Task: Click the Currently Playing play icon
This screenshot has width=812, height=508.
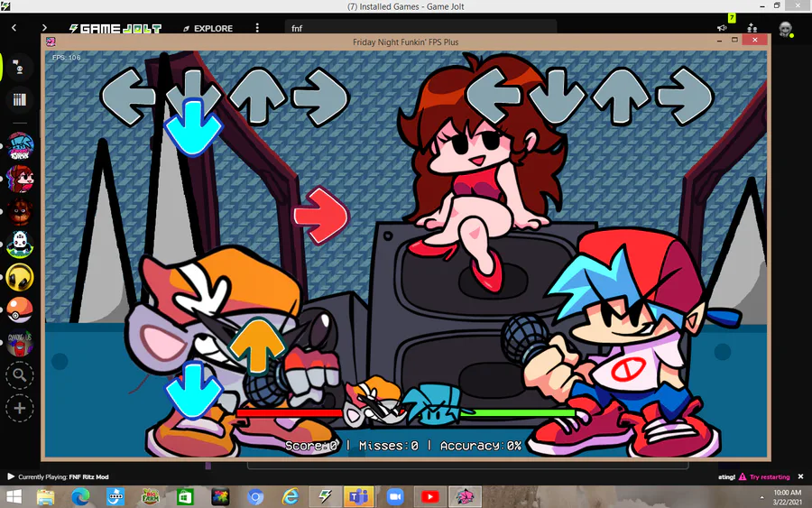Action: [11, 476]
